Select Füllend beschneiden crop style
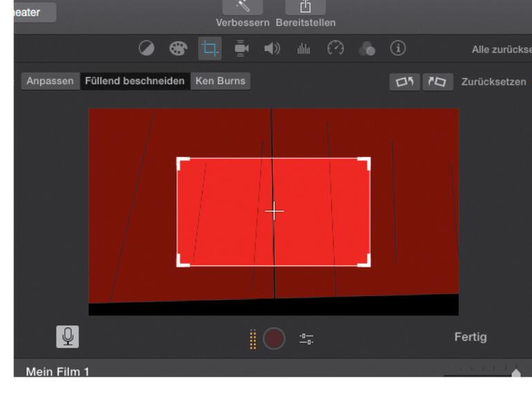The width and height of the screenshot is (532, 399). click(135, 81)
